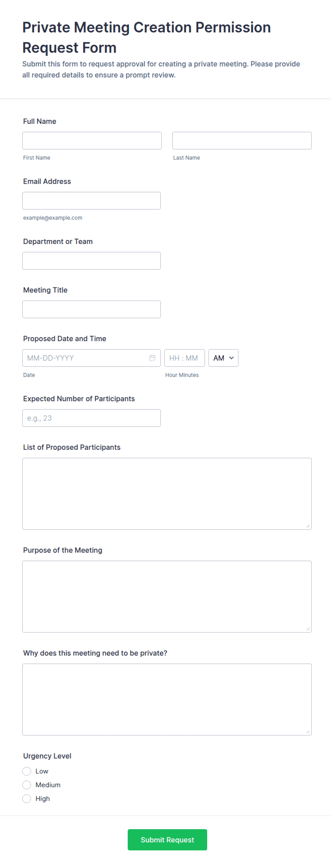
Task: Click the Submit Request button
Action: click(x=167, y=840)
